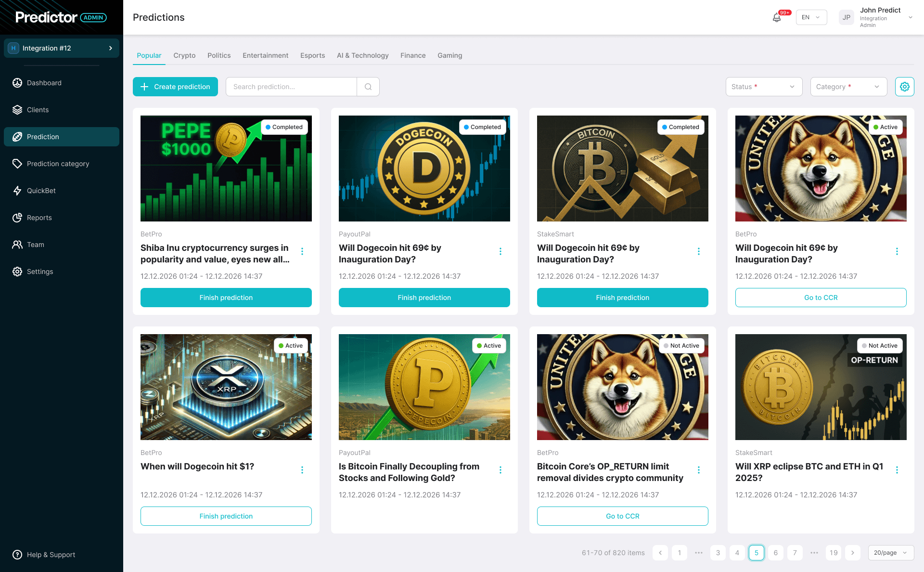924x572 pixels.
Task: Open more options for active BetPro Dogecoin 69¢ card
Action: [x=897, y=251]
